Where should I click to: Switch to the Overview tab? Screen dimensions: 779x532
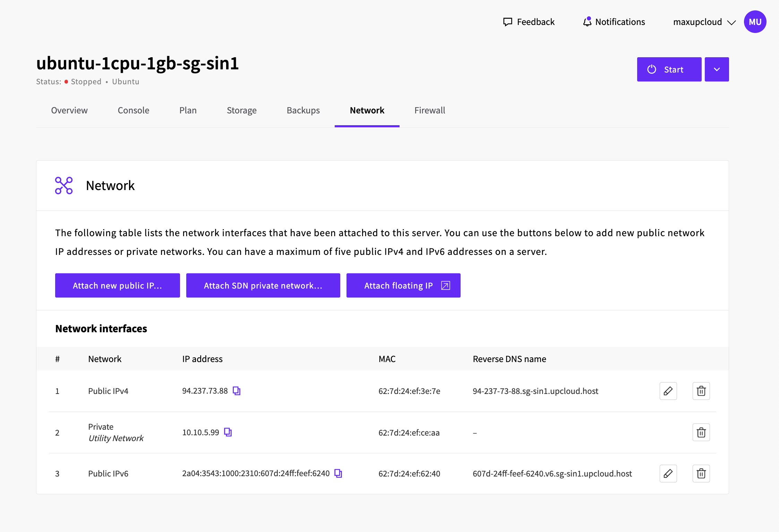pos(69,110)
